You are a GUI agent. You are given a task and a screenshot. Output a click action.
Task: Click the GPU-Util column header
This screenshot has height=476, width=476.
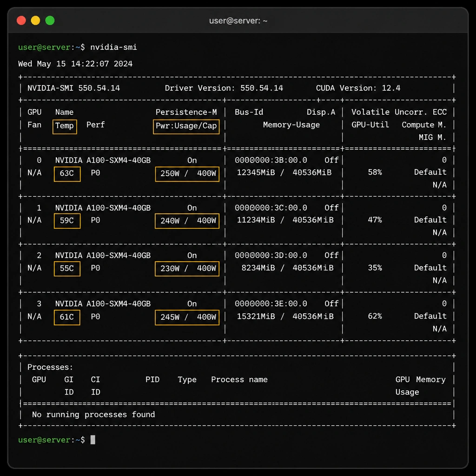[x=370, y=125]
